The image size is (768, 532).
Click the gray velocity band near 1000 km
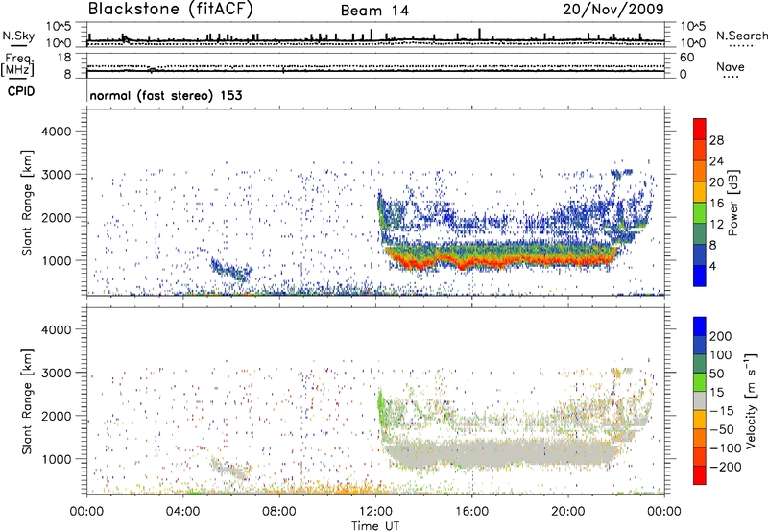click(499, 453)
